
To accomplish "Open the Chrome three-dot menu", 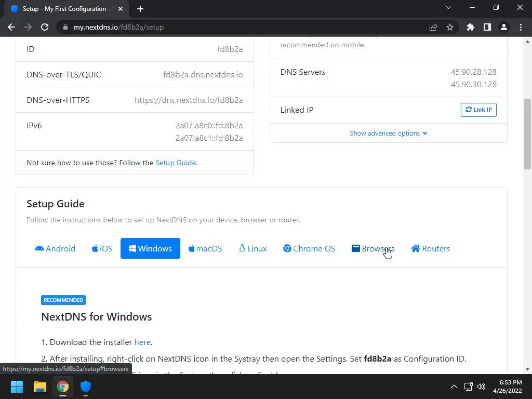I will click(x=521, y=27).
